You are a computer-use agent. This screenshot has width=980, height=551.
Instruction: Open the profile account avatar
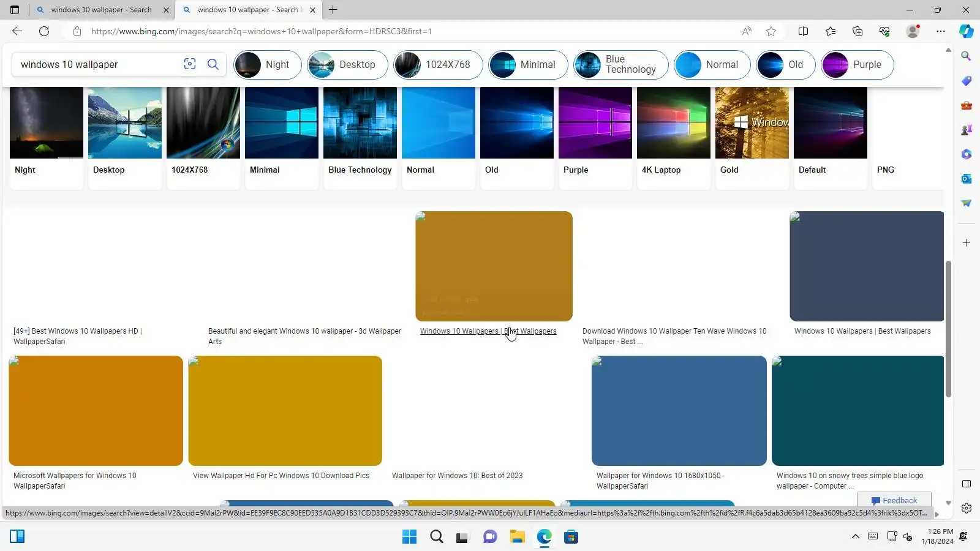pyautogui.click(x=913, y=31)
